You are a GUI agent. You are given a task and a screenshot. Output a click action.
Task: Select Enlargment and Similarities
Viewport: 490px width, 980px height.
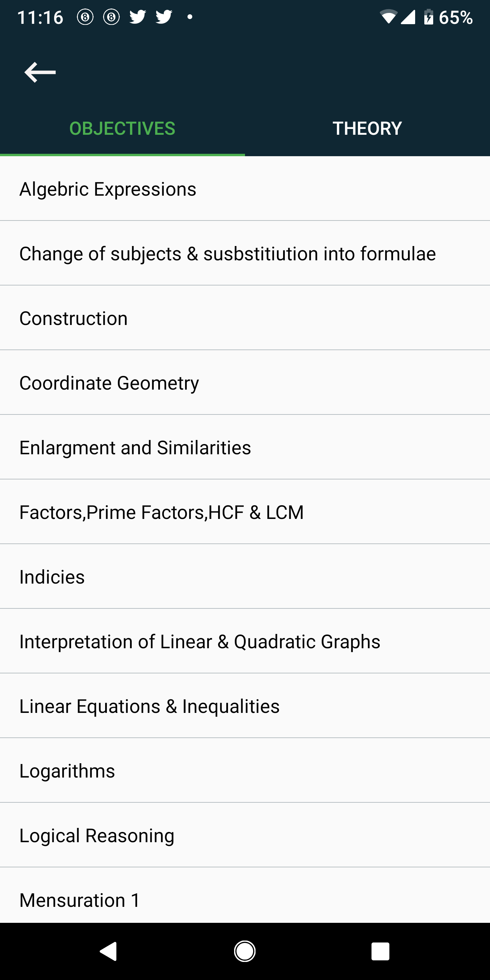tap(245, 447)
